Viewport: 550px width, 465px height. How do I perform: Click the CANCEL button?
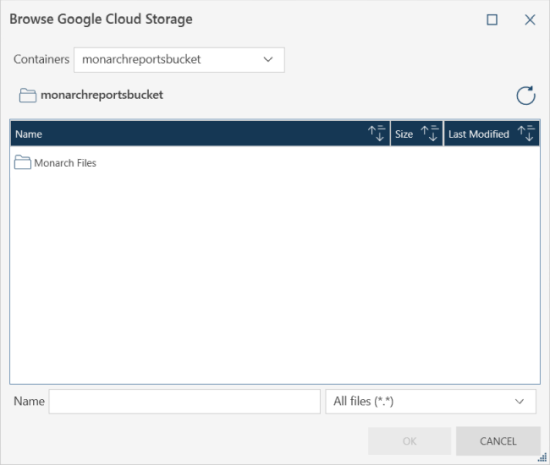pos(498,441)
